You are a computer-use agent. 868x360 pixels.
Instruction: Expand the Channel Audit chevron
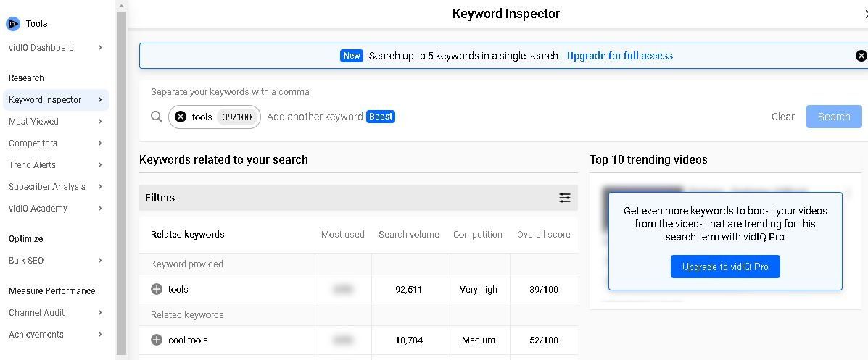pyautogui.click(x=99, y=312)
